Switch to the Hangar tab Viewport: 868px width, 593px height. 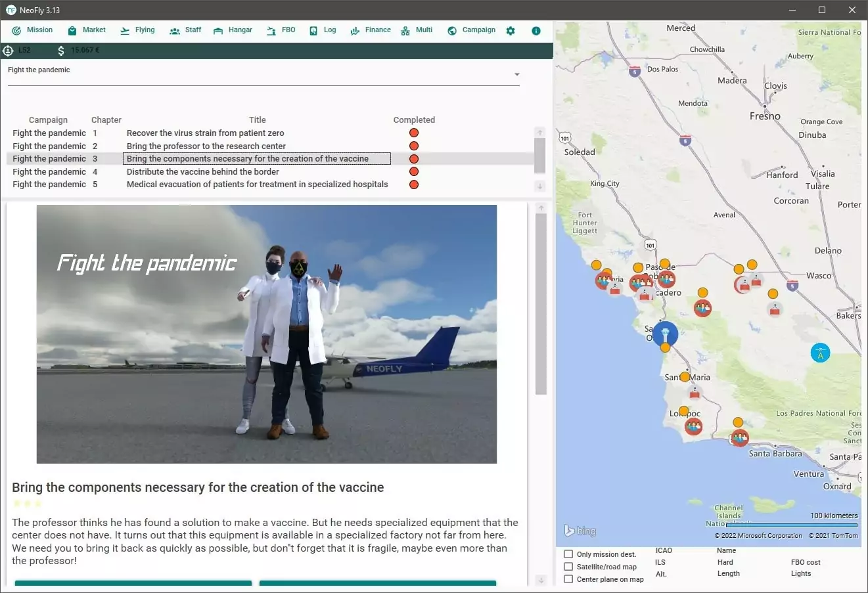point(233,30)
